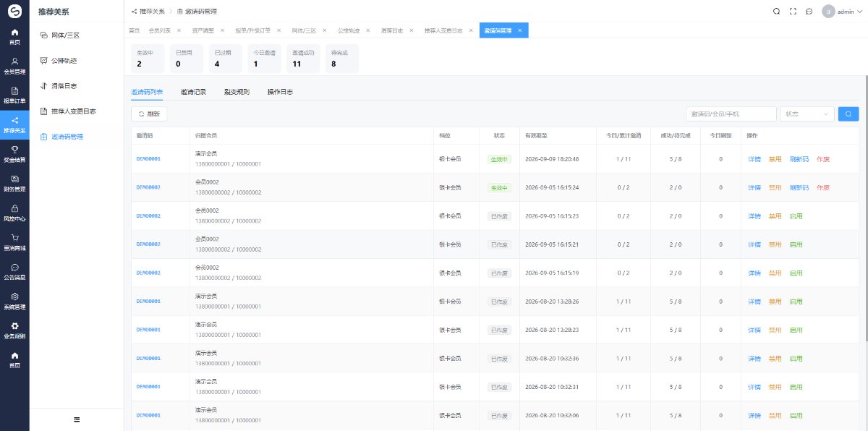868x431 pixels.
Task: Click 启用 in the 2026-08-20 13:28:26 row
Action: pyautogui.click(x=796, y=302)
